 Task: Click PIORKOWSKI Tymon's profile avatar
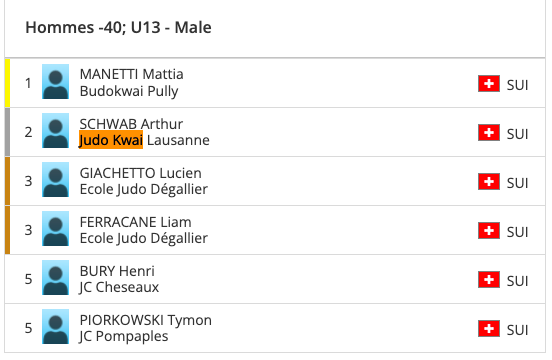tap(56, 326)
